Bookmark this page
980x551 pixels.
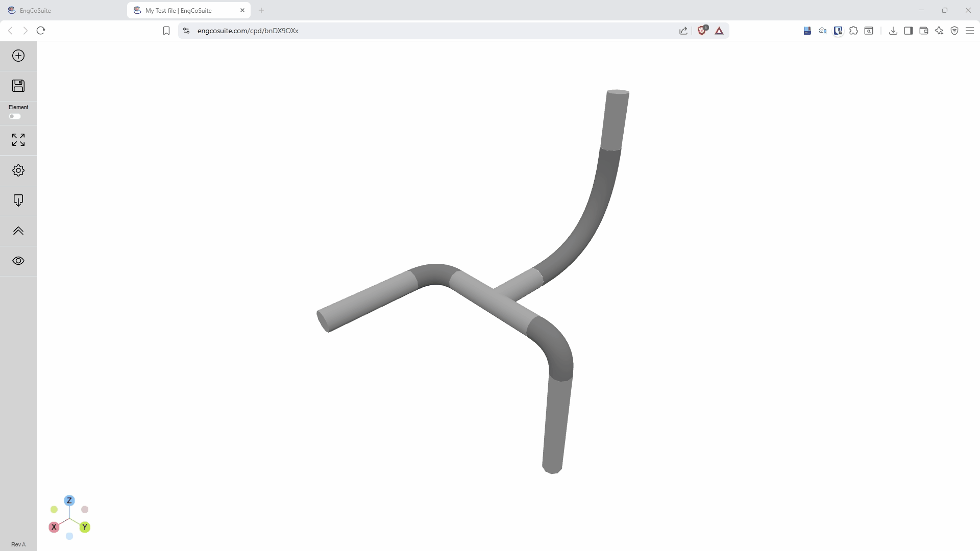coord(166,31)
